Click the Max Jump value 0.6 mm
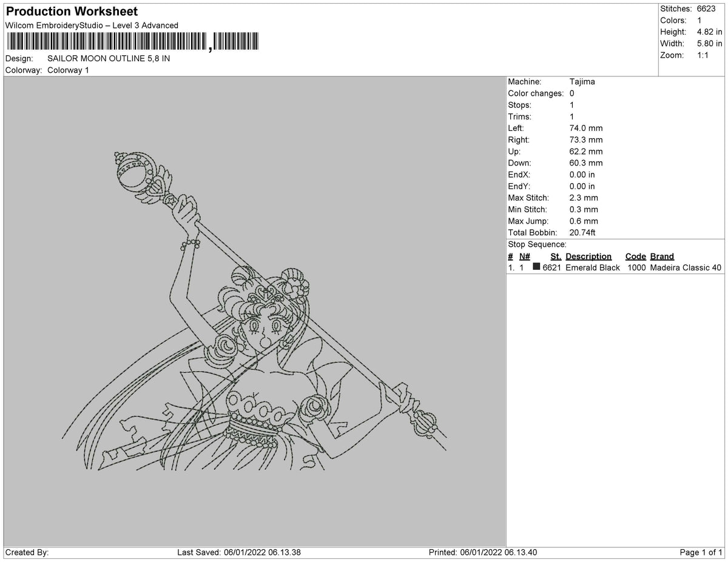 584,221
